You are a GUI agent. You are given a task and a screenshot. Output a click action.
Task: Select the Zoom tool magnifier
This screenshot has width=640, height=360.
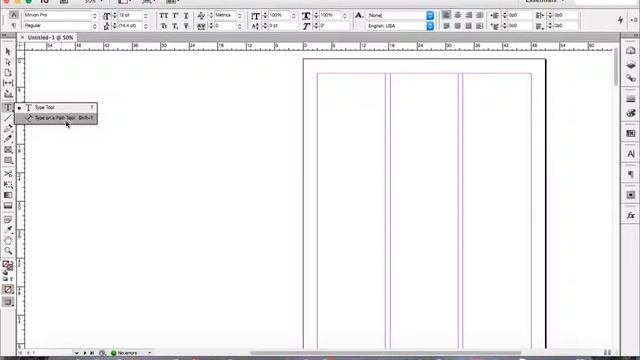pyautogui.click(x=8, y=251)
